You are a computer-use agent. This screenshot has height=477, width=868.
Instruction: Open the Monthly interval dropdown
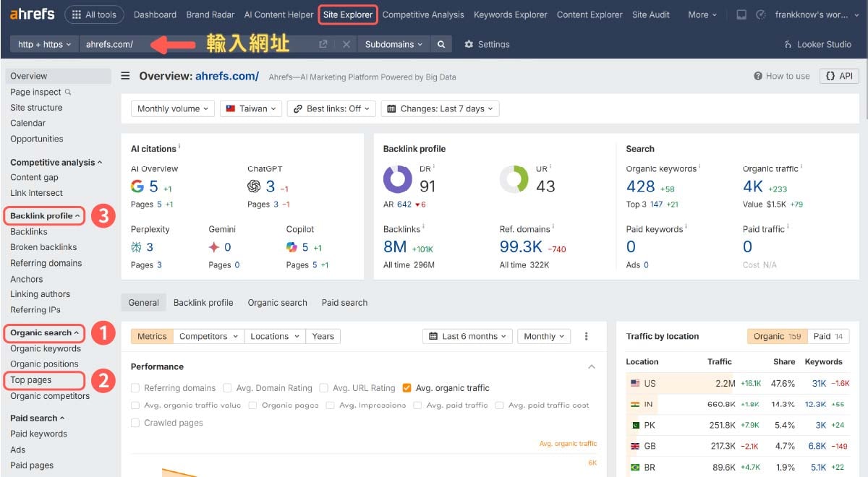pyautogui.click(x=545, y=336)
